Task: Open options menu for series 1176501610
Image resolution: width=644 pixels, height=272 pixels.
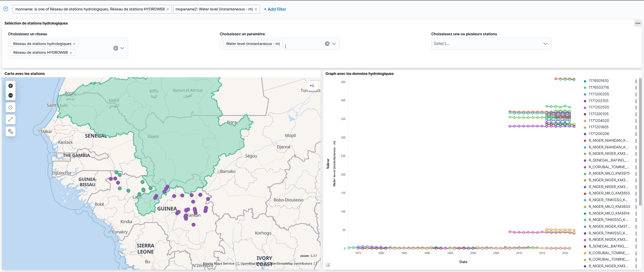Action: click(636, 81)
